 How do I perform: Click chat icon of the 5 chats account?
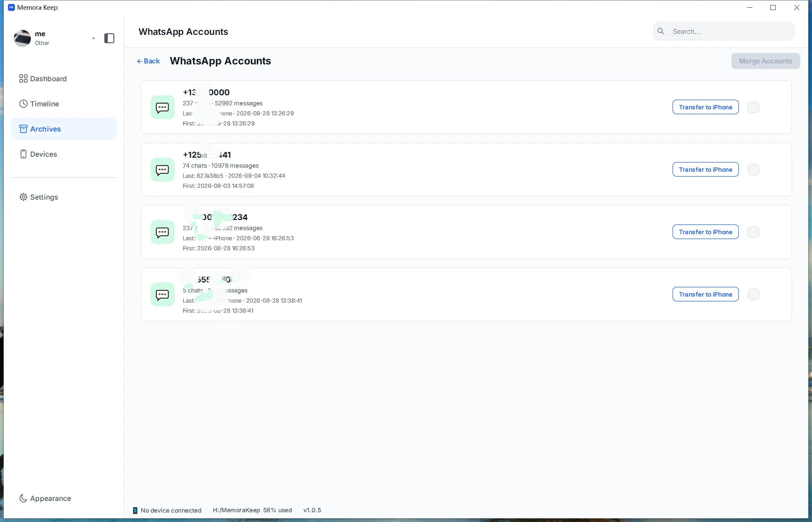point(162,294)
